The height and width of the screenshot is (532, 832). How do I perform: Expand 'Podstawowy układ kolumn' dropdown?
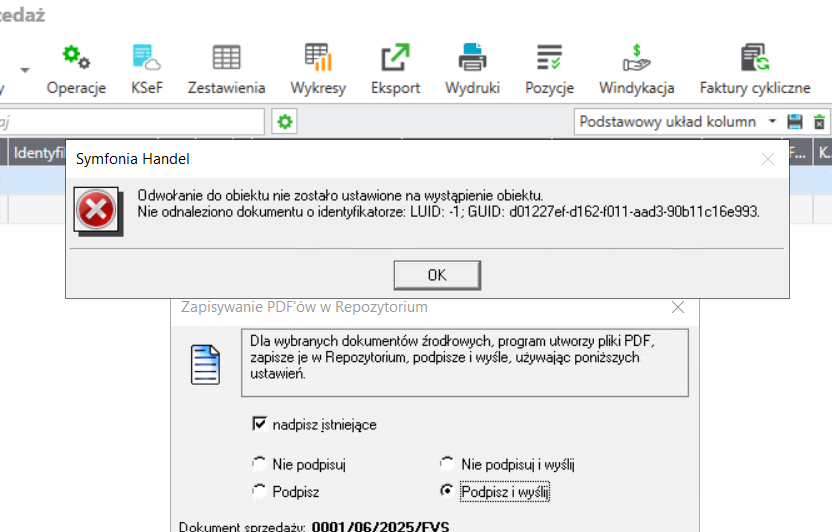pyautogui.click(x=772, y=122)
